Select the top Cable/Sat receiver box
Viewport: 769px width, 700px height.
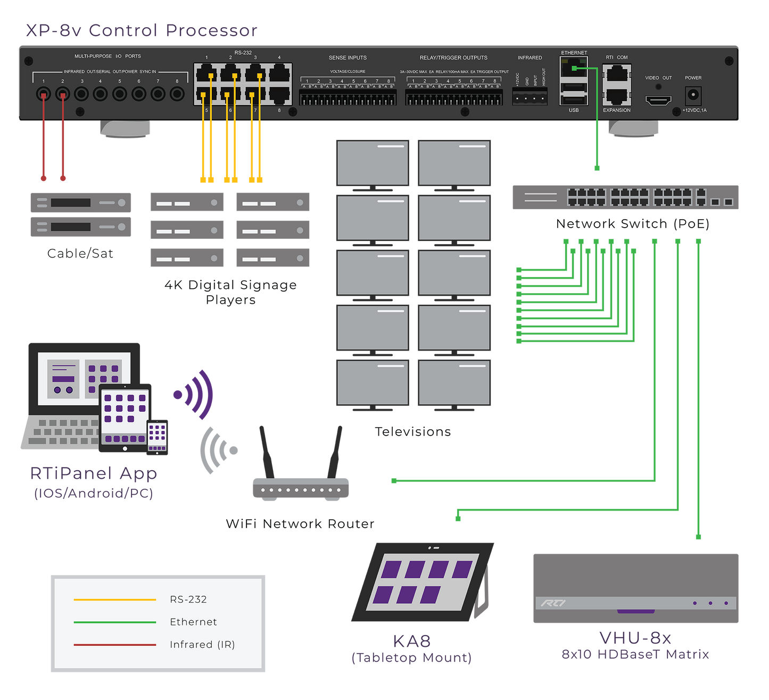(x=81, y=203)
